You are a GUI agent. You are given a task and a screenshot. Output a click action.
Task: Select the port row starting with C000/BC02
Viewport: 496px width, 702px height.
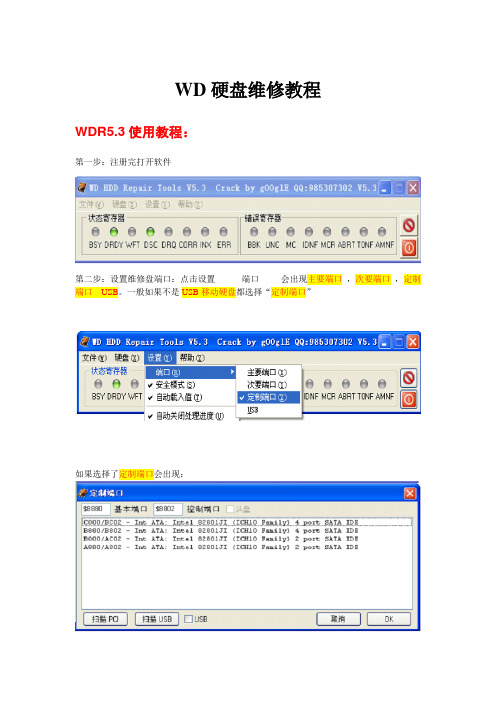pyautogui.click(x=247, y=522)
